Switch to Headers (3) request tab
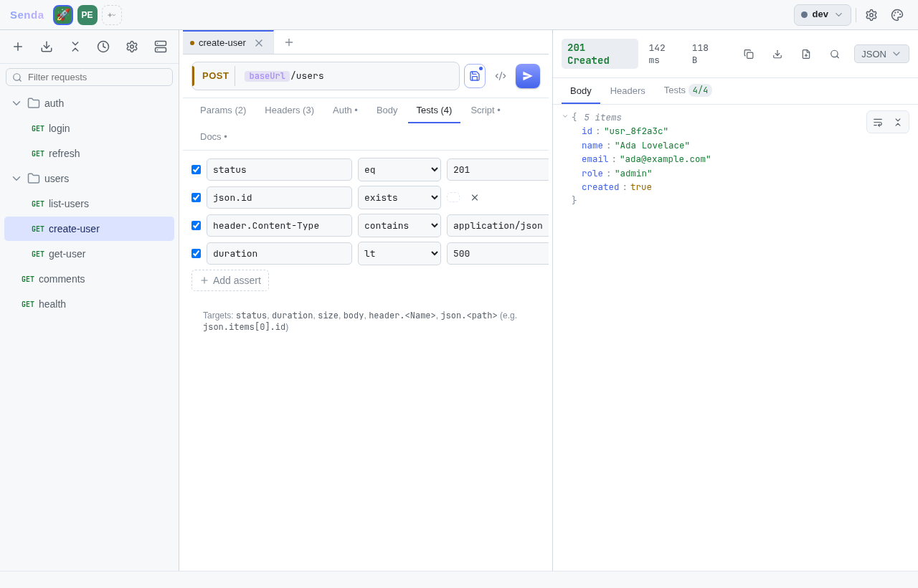 click(x=290, y=110)
